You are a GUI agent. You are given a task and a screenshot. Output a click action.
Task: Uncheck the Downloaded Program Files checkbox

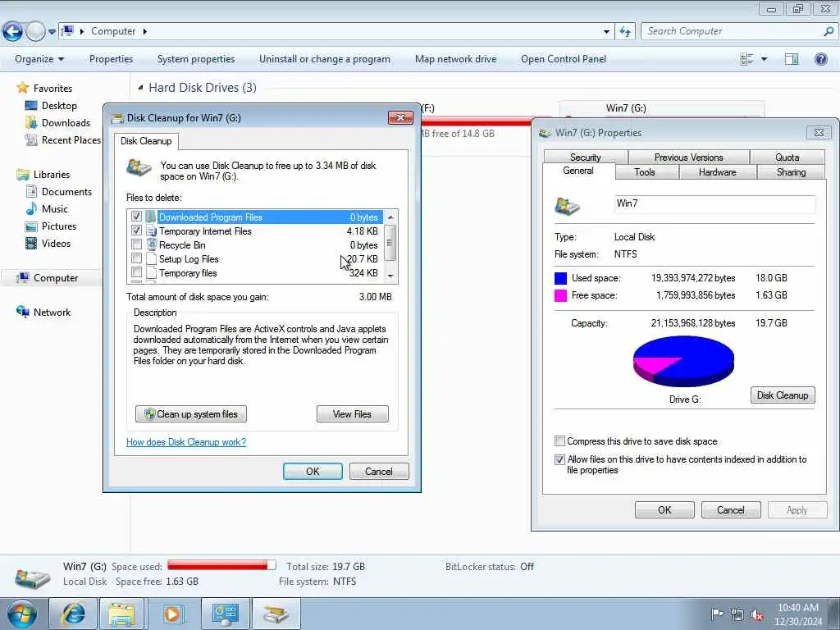(137, 217)
